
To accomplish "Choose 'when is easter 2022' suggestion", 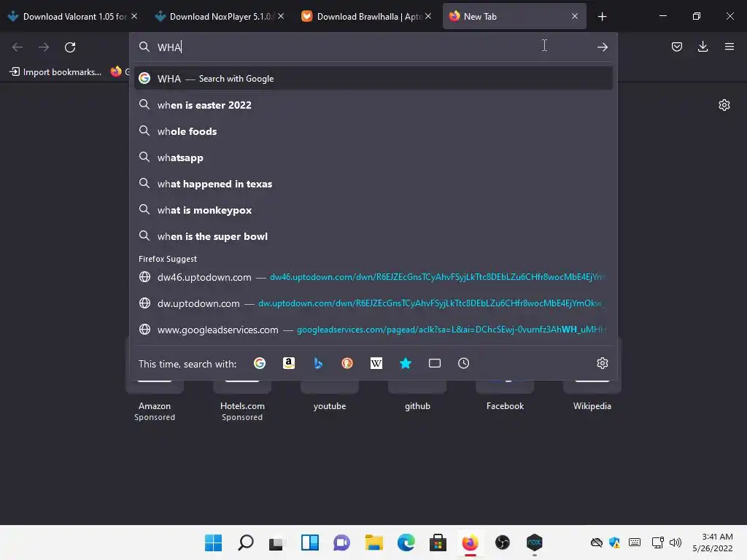I will 373,105.
